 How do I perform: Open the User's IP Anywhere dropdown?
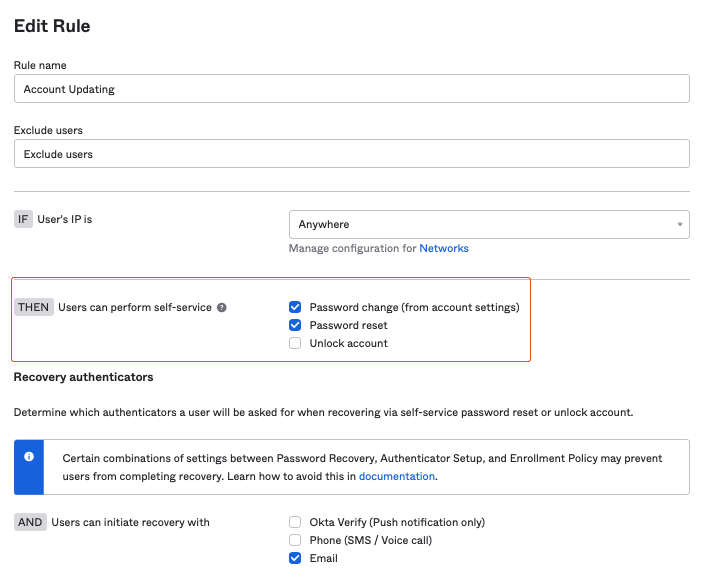pos(489,225)
